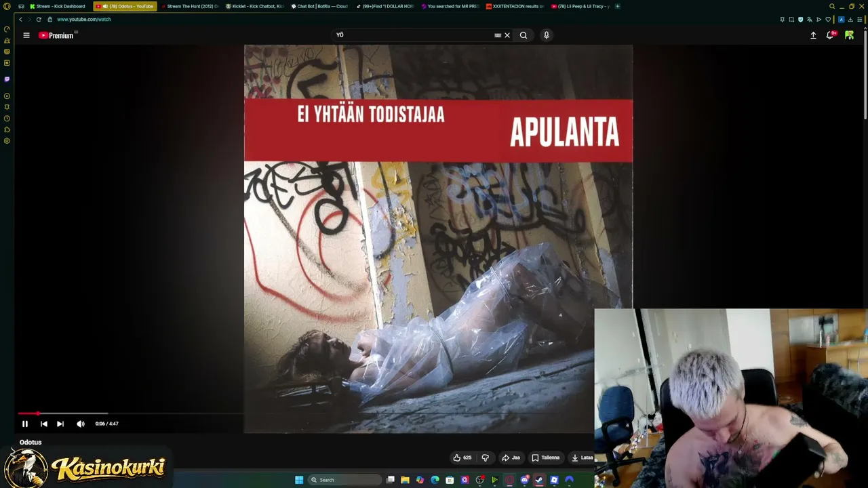Add page to favorites with heart icon
Image resolution: width=868 pixels, height=488 pixels.
coord(828,20)
